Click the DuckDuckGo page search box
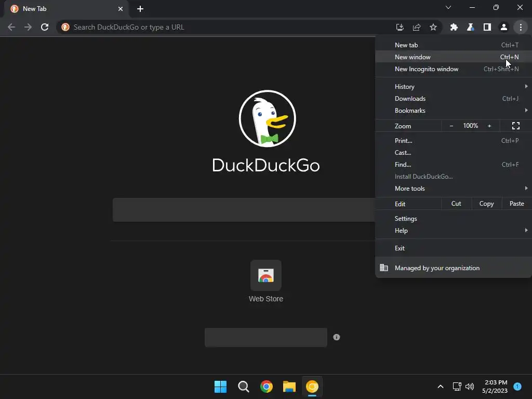The height and width of the screenshot is (399, 532). coord(244,210)
